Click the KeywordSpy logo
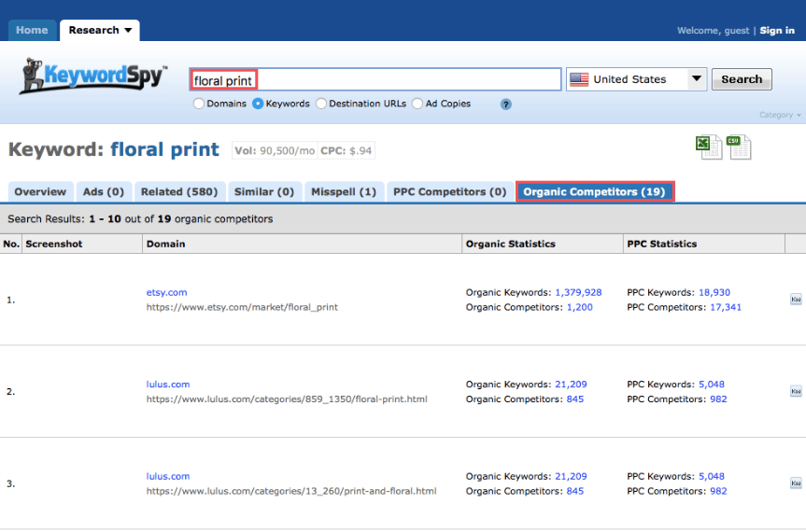The image size is (806, 532). [93, 77]
